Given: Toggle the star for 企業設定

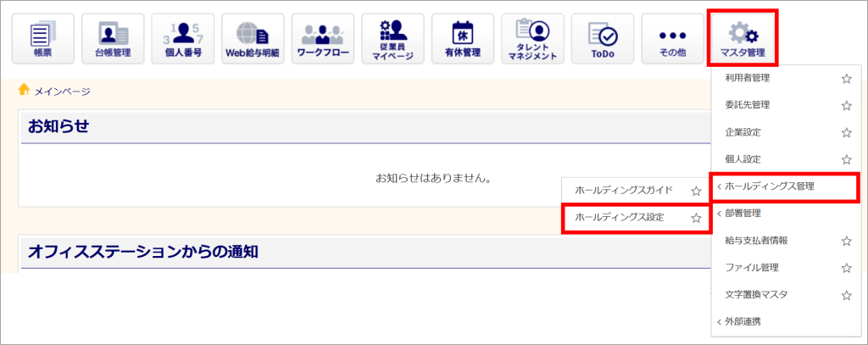Looking at the screenshot, I should pos(846,132).
